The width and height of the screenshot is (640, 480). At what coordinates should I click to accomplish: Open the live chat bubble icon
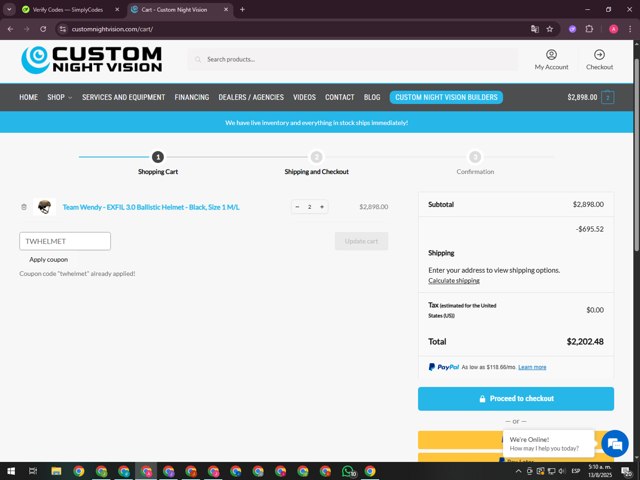[615, 443]
